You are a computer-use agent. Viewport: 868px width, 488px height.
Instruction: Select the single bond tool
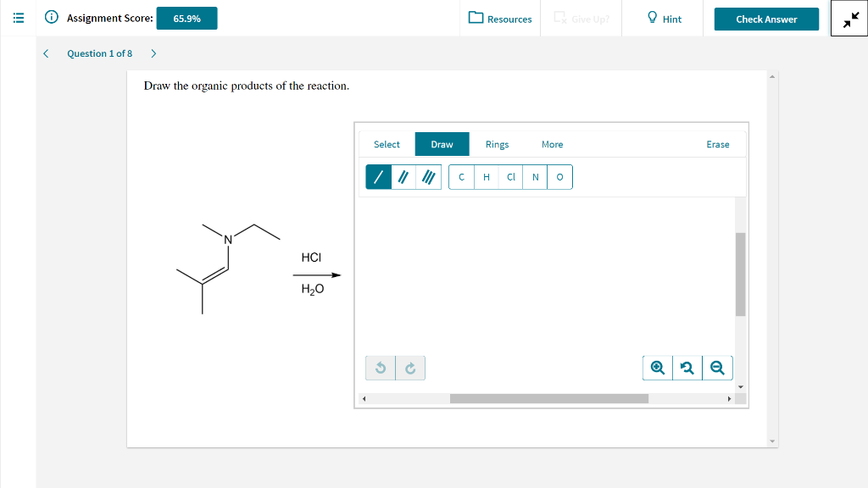[x=378, y=177]
